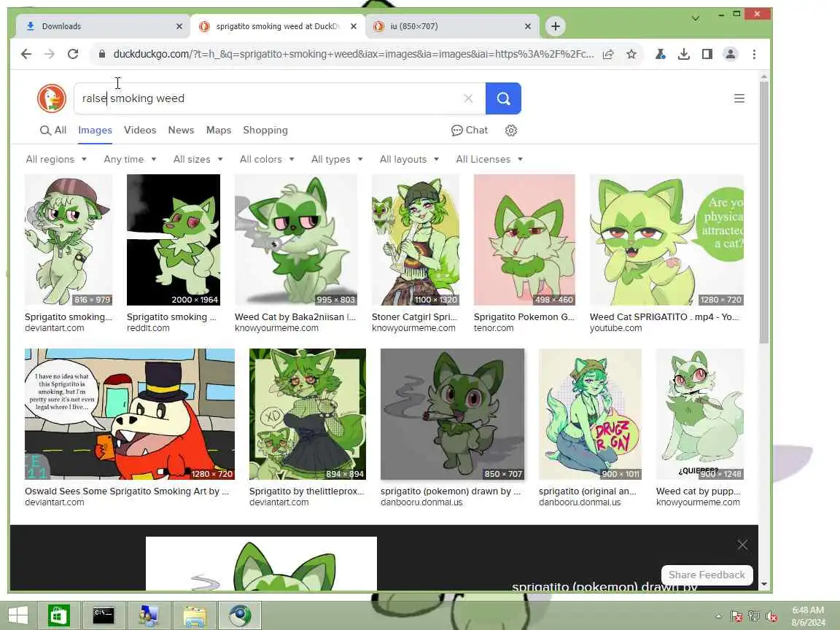The width and height of the screenshot is (840, 630).
Task: Open the Windows Store taskbar icon
Action: [x=58, y=615]
